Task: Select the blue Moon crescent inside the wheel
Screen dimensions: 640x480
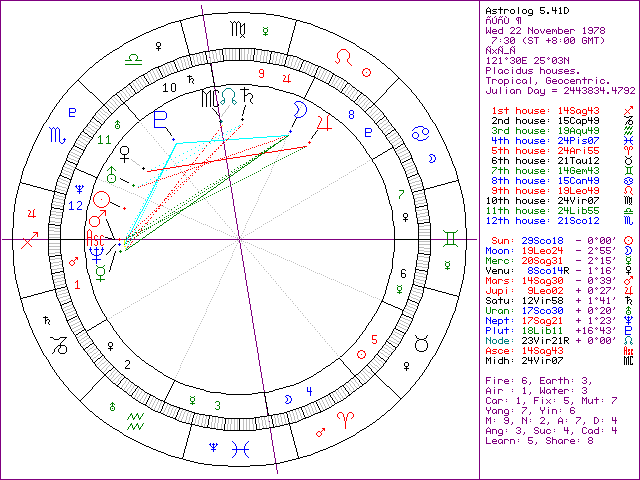Action: (297, 108)
